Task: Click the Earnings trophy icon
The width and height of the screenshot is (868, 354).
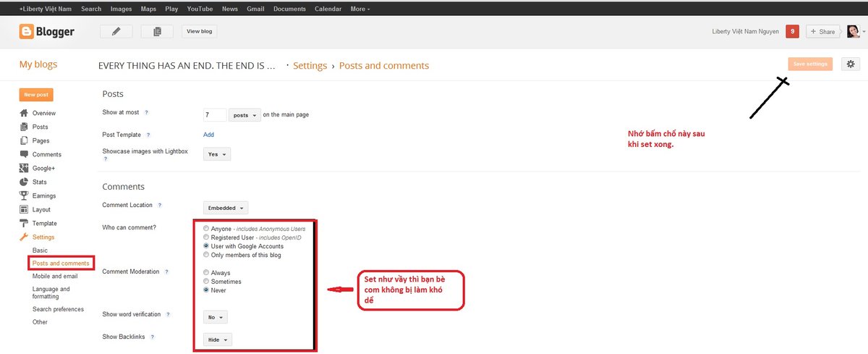Action: [x=24, y=195]
